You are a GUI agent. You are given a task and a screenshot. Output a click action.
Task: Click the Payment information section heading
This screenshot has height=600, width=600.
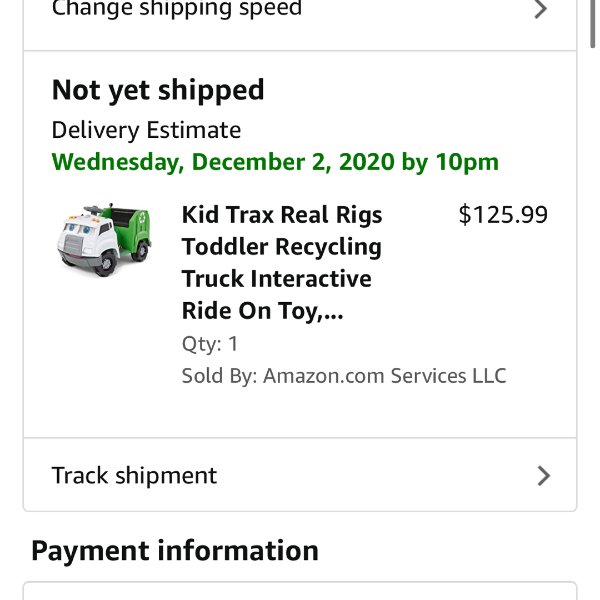(x=175, y=551)
